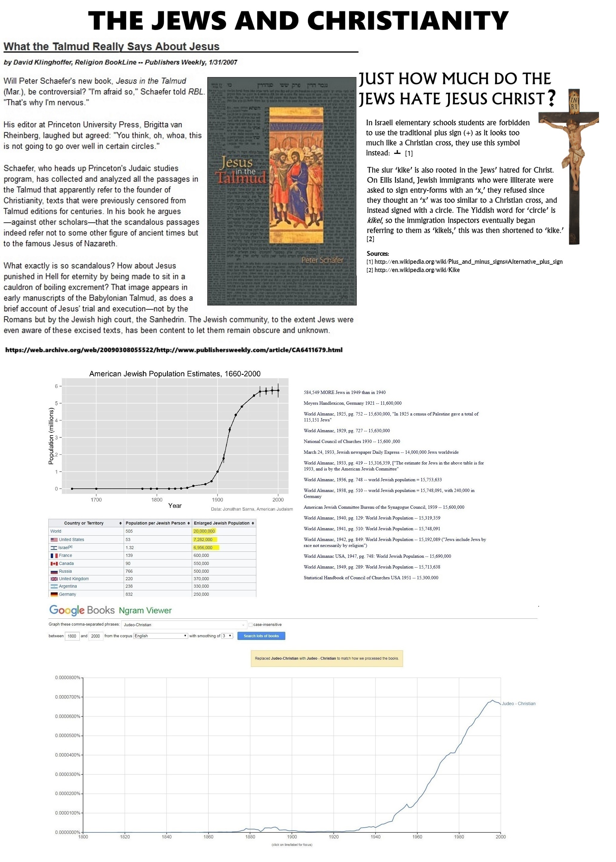Click the Germany flag icon
Viewport: 616px width, 862px height.
54,594
